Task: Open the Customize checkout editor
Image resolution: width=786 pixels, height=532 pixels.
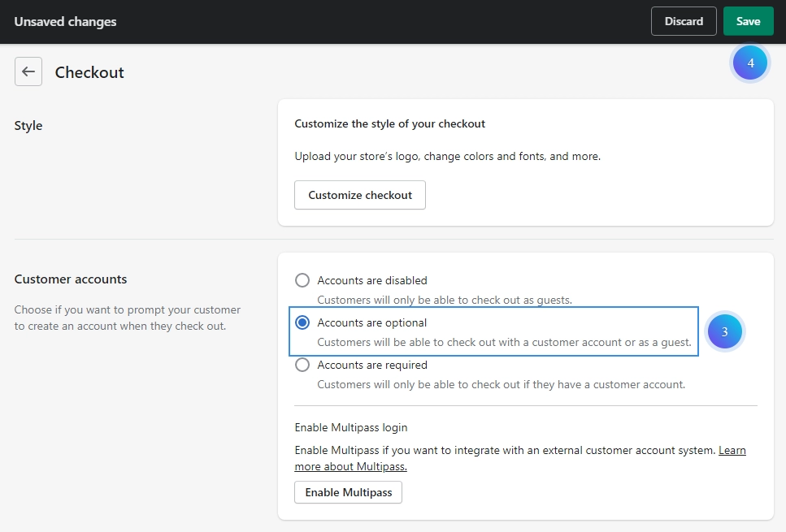Action: 360,195
